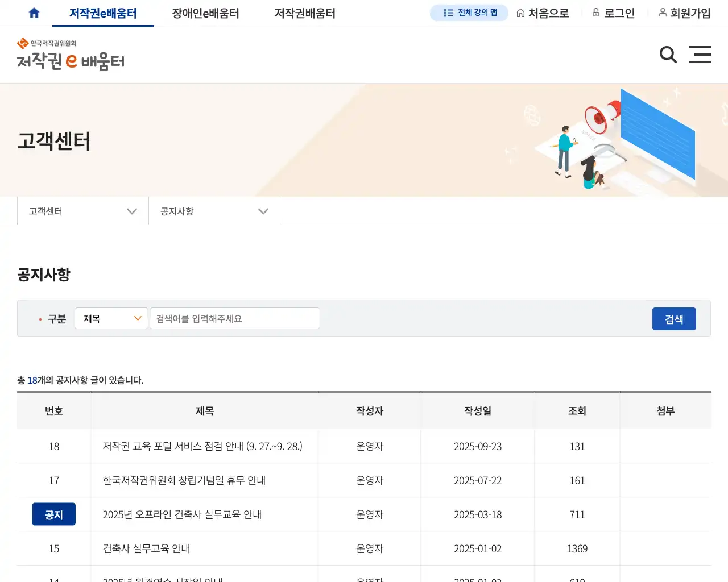Switch to the 저작권배움터 tab
The height and width of the screenshot is (582, 728).
tap(304, 13)
